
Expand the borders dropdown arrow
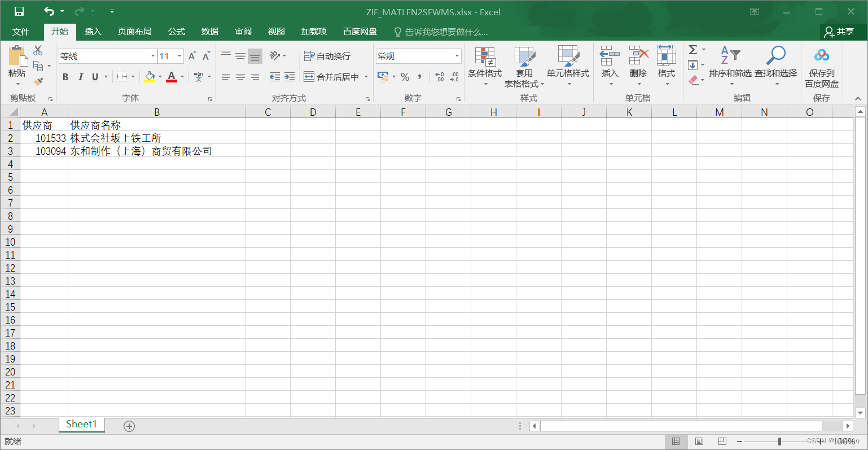133,77
